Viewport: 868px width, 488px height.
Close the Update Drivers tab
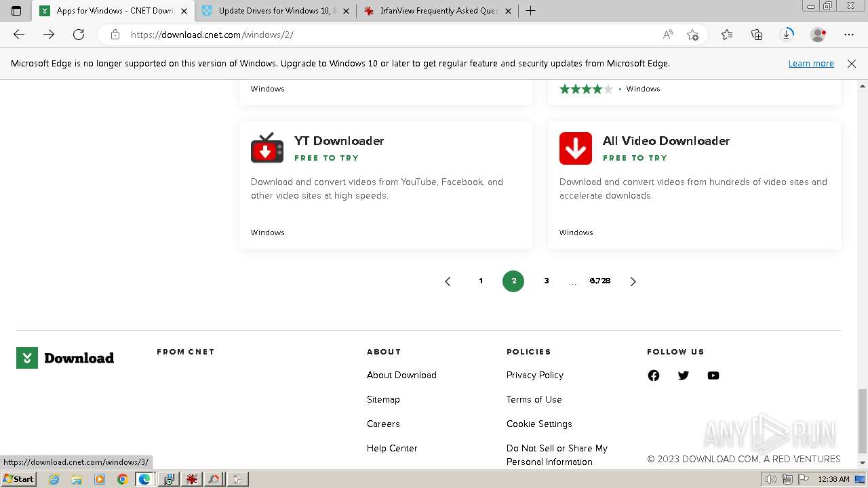click(x=346, y=11)
